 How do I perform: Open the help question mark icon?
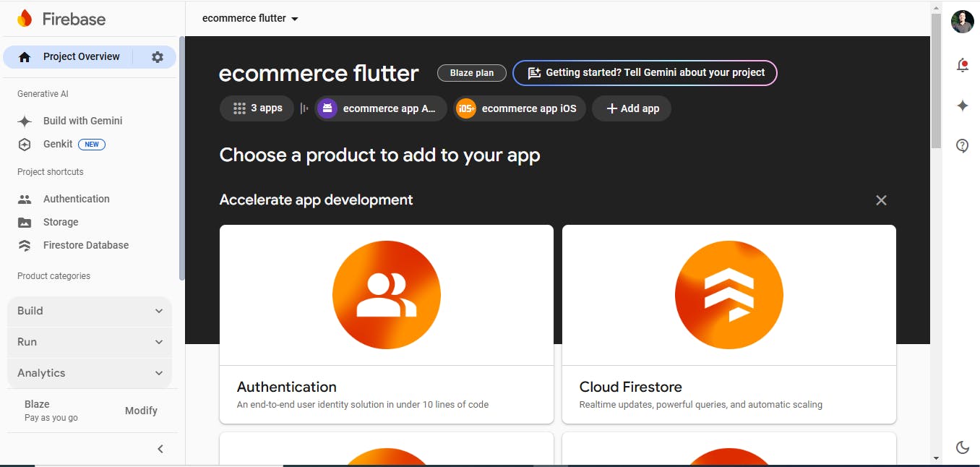point(962,145)
